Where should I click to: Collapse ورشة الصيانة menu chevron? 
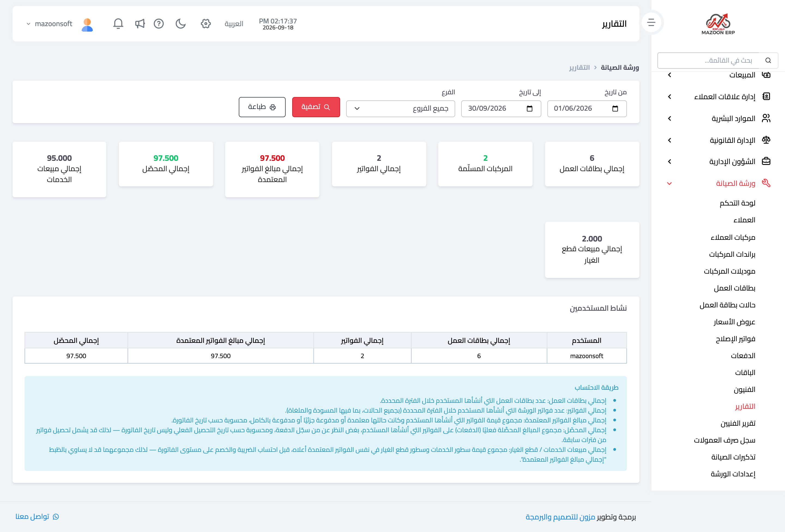point(669,183)
